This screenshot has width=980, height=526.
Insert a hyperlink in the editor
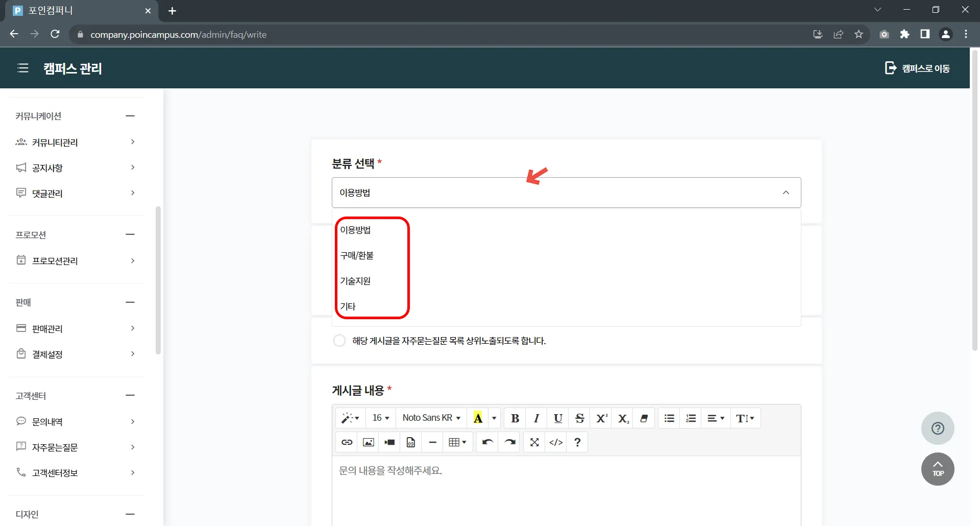click(347, 442)
